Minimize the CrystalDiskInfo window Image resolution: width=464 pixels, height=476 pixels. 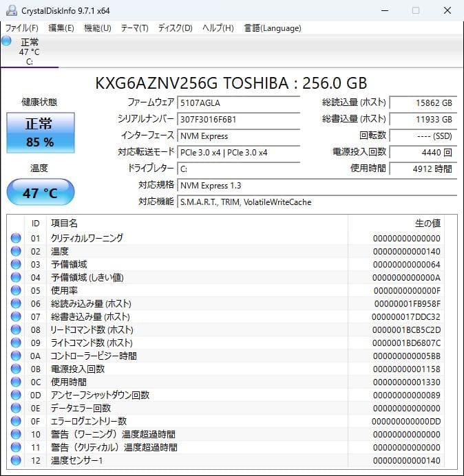pyautogui.click(x=385, y=10)
